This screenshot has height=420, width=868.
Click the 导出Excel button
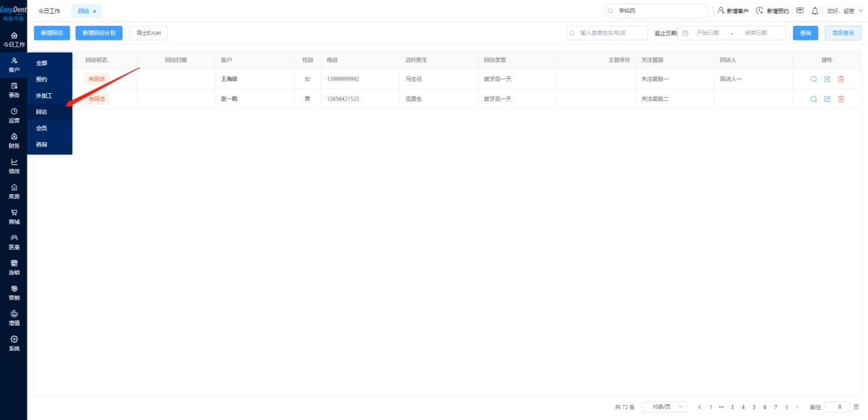[x=148, y=33]
